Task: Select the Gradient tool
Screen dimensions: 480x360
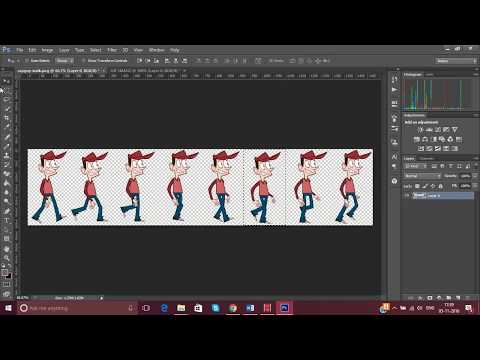Action: pos(6,183)
